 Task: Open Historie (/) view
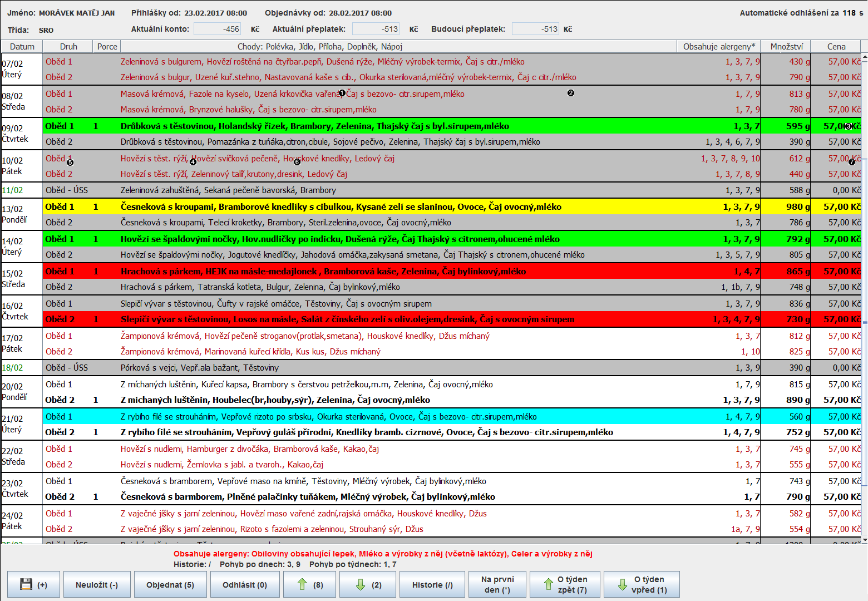click(x=432, y=584)
